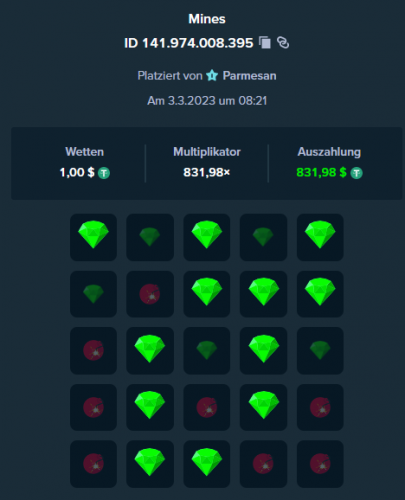
Task: Click the Mines game title
Action: (207, 19)
